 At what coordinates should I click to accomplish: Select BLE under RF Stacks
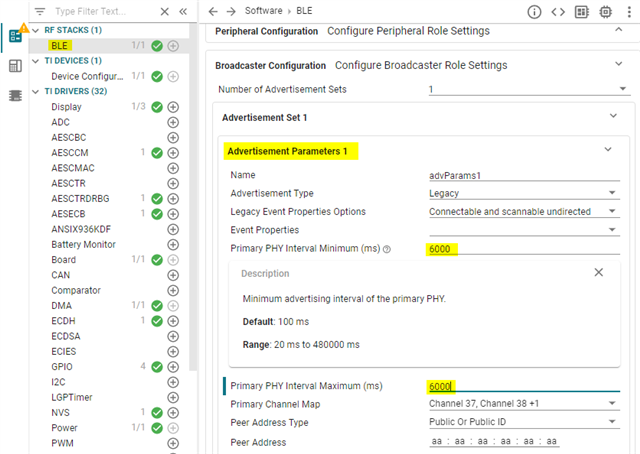(60, 45)
